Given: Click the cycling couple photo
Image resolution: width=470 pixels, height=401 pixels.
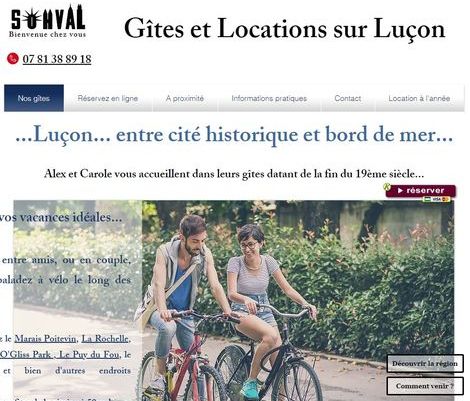Looking at the screenshot, I should coord(298,300).
